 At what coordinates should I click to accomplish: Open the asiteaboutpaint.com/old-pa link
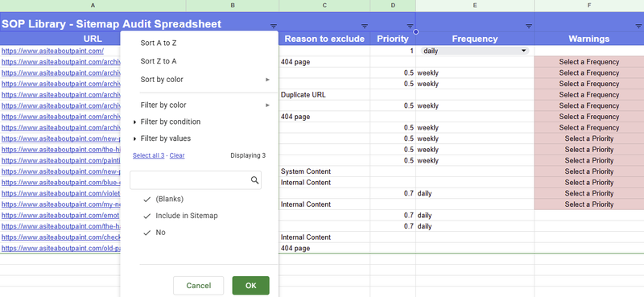tap(61, 248)
